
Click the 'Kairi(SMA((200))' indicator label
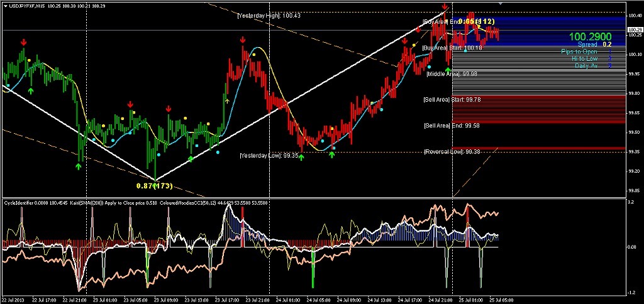click(x=87, y=202)
